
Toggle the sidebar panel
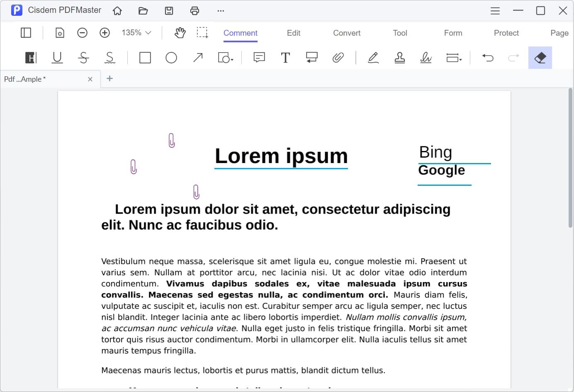[26, 33]
